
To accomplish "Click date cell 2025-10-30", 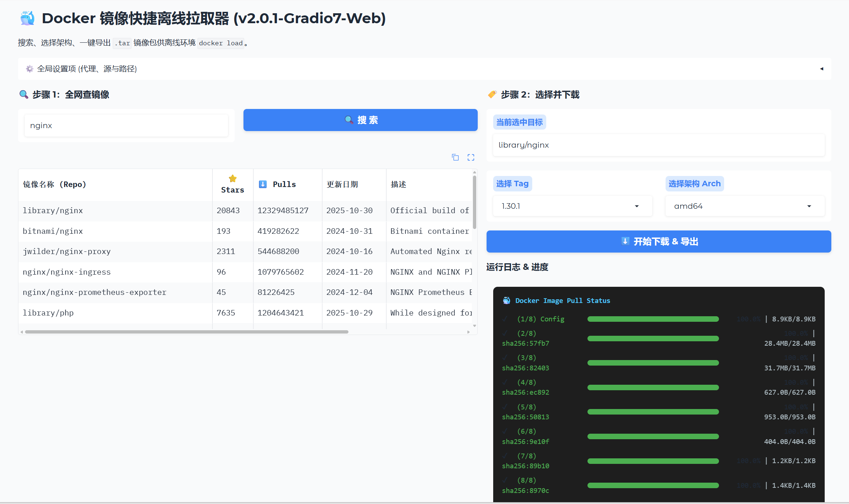I will coord(350,211).
